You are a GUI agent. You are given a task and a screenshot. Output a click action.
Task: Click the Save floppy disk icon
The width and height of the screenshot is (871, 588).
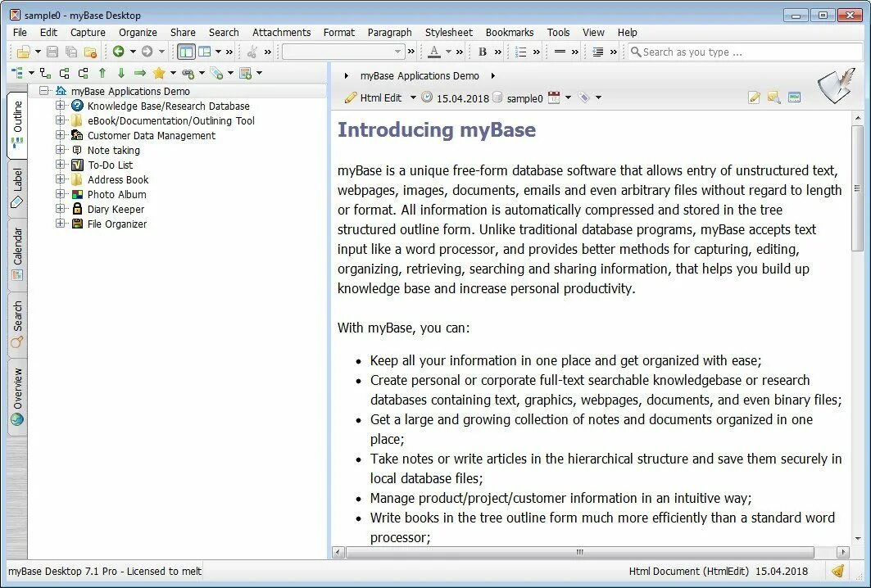click(52, 52)
